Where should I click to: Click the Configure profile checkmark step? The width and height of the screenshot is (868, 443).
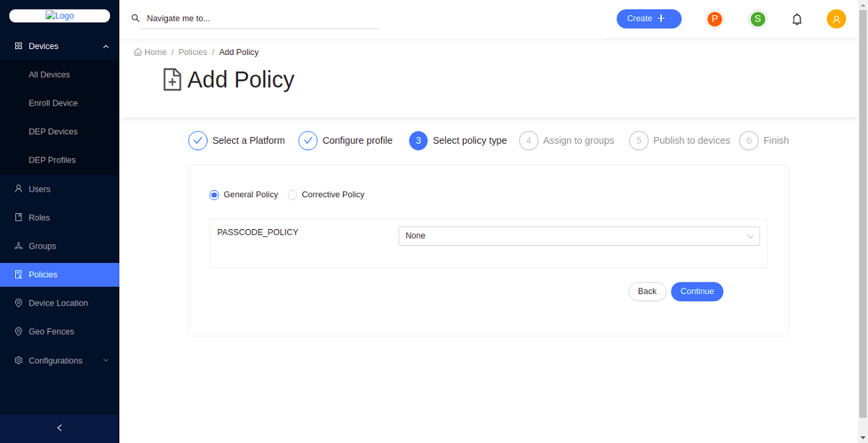pyautogui.click(x=308, y=141)
